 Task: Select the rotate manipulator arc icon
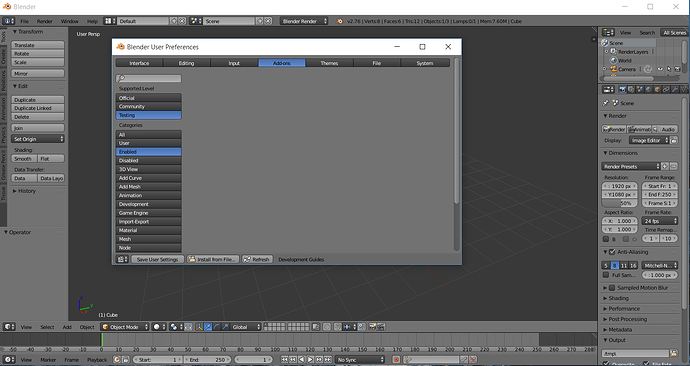217,327
